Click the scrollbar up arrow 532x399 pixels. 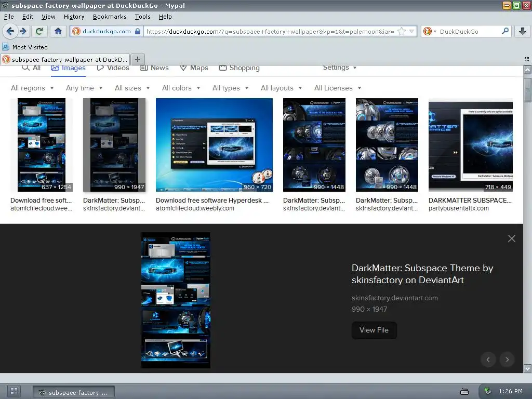click(x=527, y=70)
